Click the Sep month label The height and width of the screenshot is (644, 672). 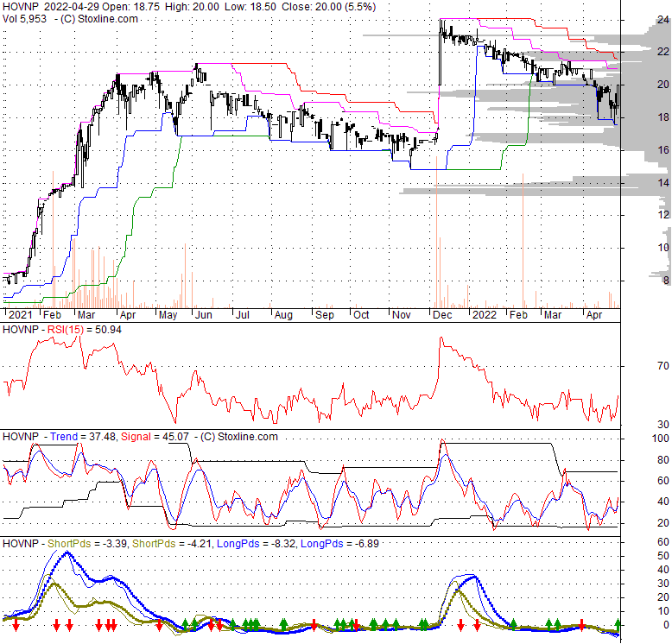tap(325, 315)
